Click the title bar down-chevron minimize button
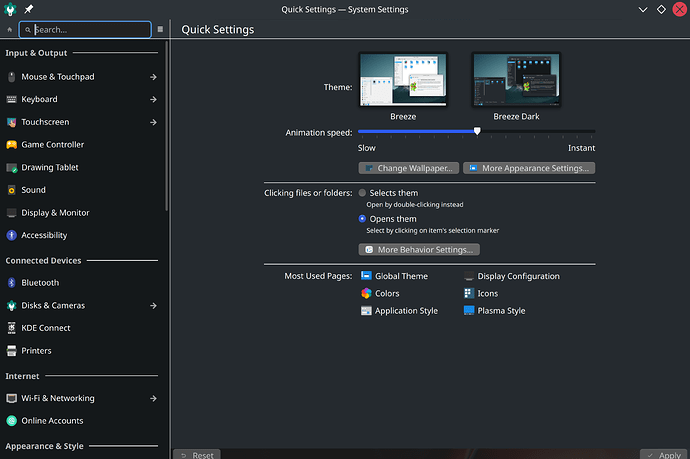The height and width of the screenshot is (459, 690). pyautogui.click(x=643, y=9)
